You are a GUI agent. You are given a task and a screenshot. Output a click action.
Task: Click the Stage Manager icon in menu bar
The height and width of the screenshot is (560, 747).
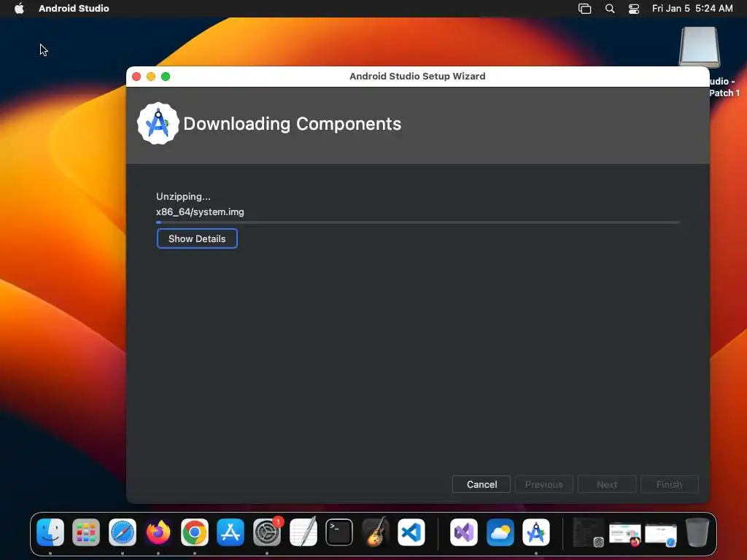coord(584,9)
